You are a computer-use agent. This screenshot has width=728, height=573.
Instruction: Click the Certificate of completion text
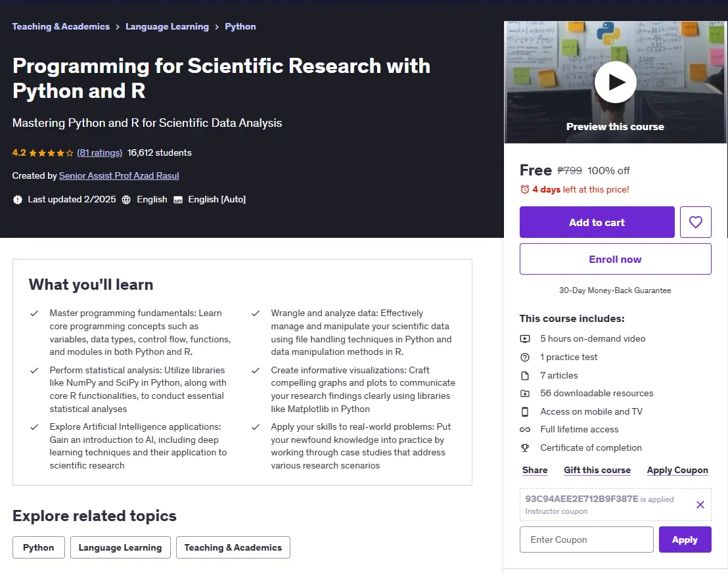(x=591, y=447)
